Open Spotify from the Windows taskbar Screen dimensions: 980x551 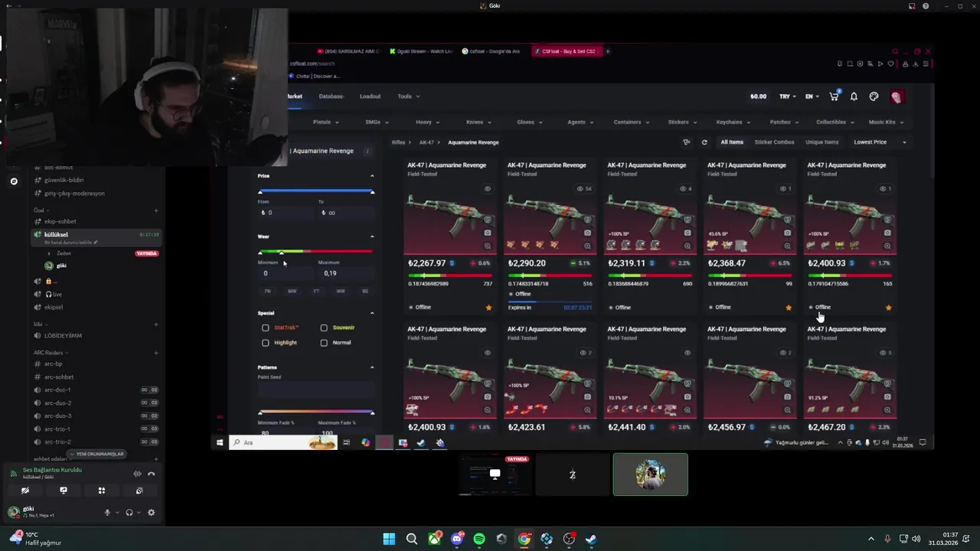pyautogui.click(x=479, y=539)
